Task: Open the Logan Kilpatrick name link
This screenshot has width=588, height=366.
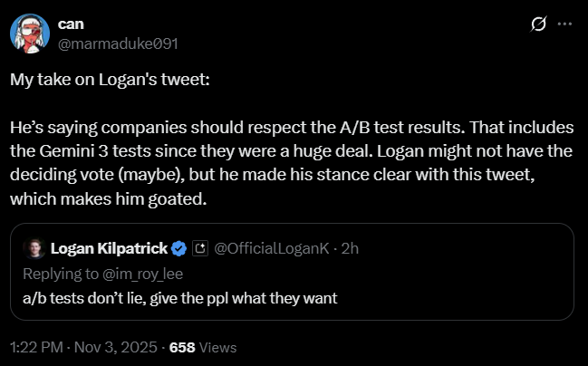Action: click(x=109, y=248)
